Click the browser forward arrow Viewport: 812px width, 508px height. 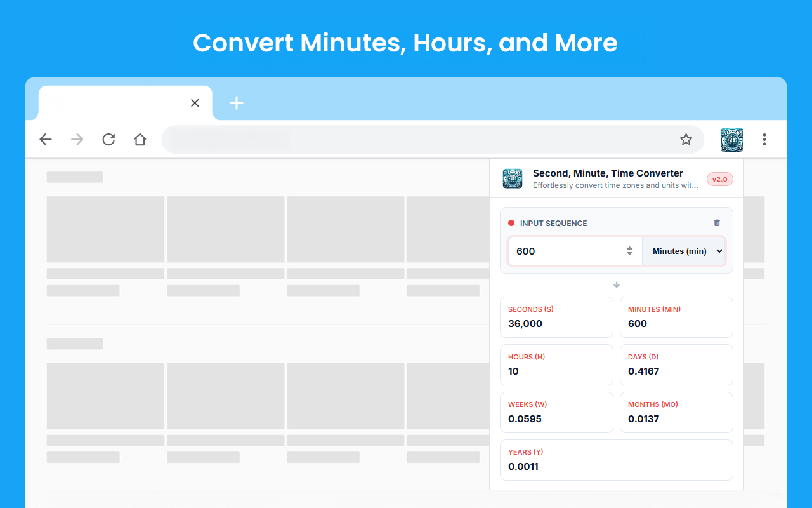point(77,140)
